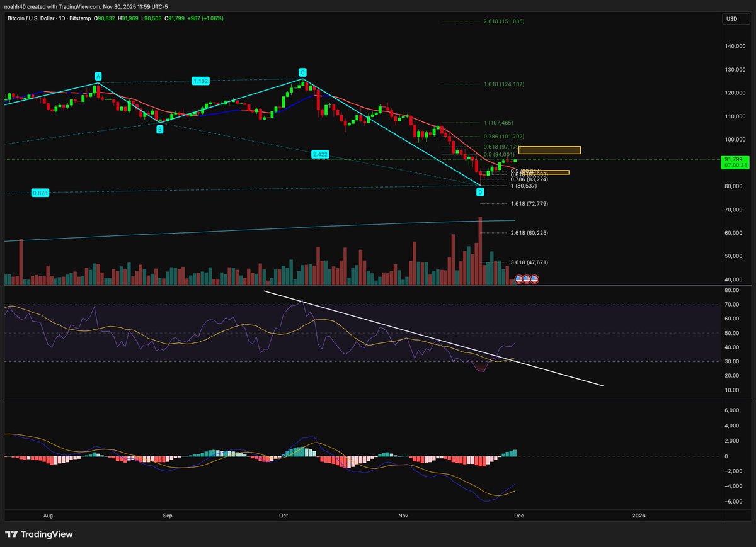
Task: Click Aug on the time axis
Action: point(48,516)
